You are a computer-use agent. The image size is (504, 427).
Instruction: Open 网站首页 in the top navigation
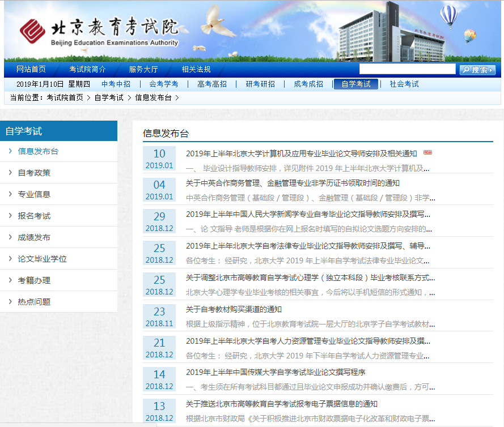(31, 70)
